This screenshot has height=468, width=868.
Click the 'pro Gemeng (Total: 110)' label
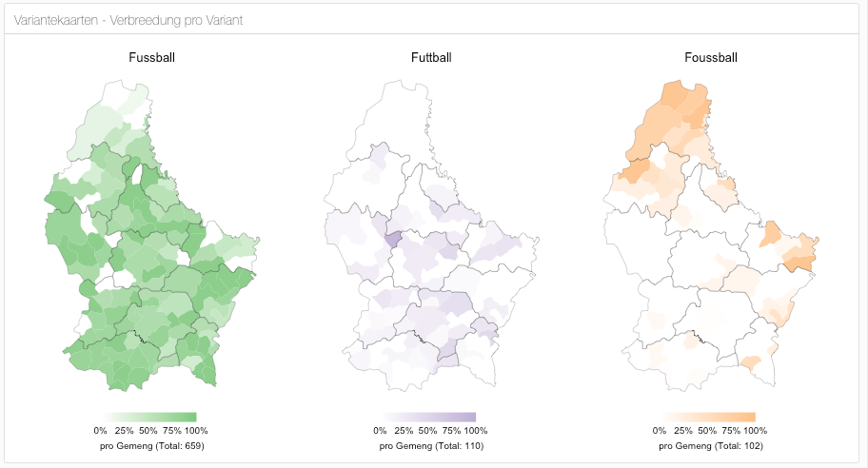pos(431,445)
